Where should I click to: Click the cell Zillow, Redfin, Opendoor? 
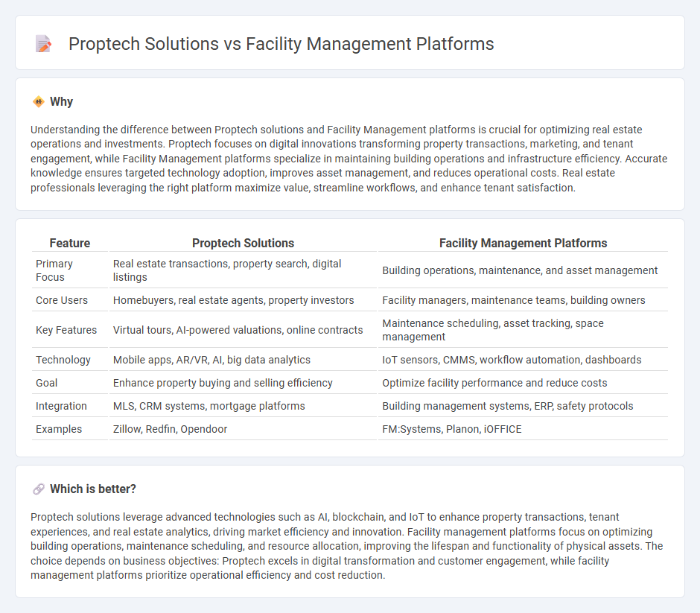coord(243,429)
